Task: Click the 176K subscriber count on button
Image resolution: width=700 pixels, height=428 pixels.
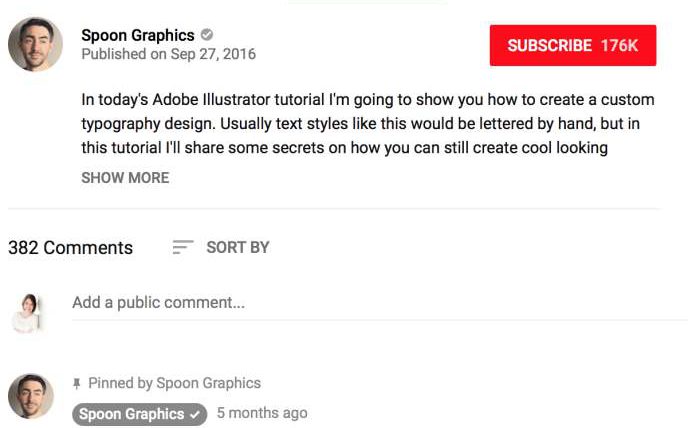Action: point(619,46)
